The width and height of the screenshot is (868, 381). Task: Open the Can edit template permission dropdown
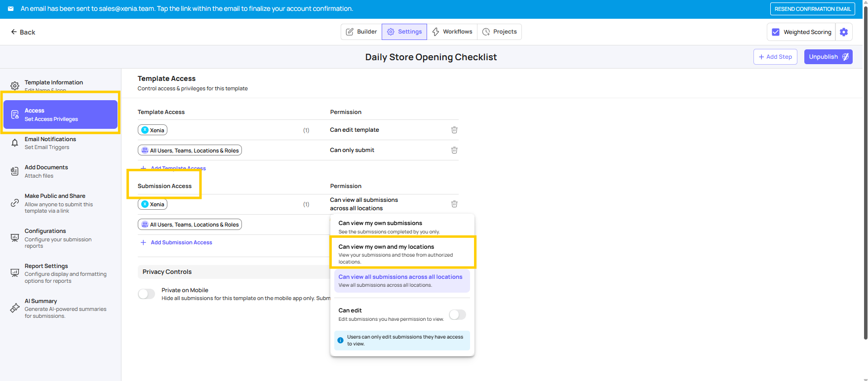tap(355, 130)
